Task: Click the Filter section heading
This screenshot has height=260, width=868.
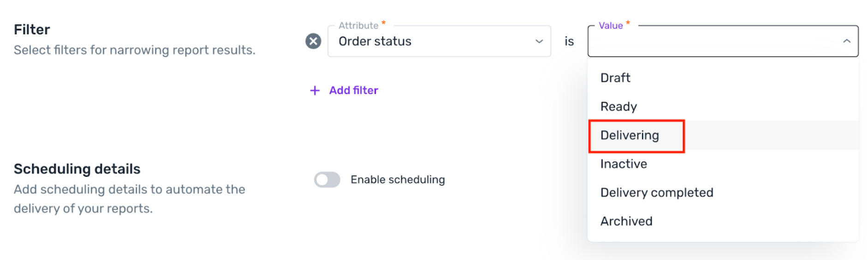Action: point(32,30)
